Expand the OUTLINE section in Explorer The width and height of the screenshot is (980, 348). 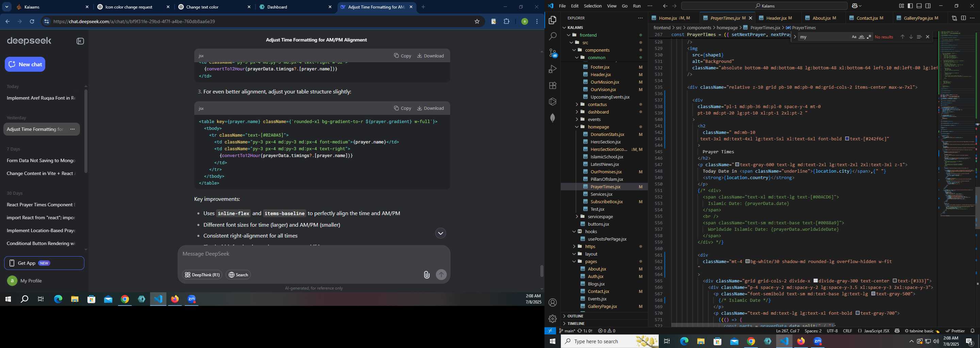pyautogui.click(x=604, y=316)
